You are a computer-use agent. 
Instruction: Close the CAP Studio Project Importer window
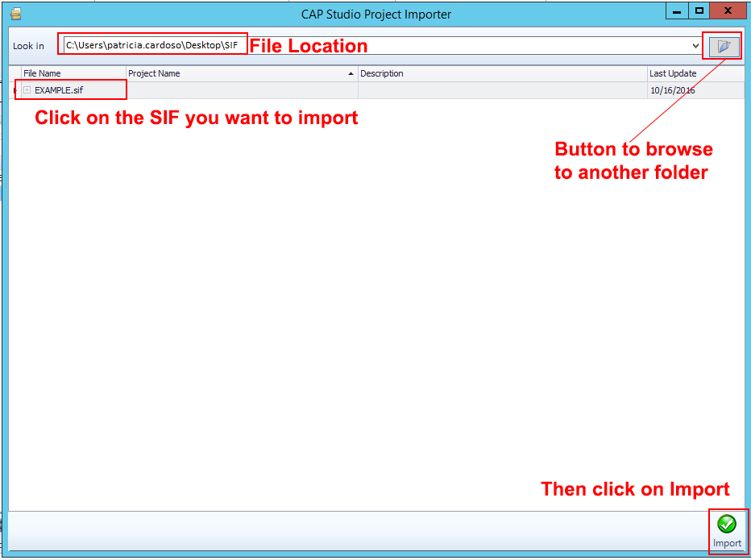(728, 11)
